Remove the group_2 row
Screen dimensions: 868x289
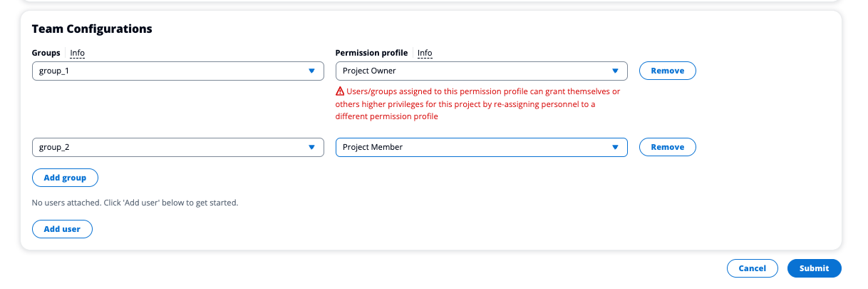coord(667,147)
